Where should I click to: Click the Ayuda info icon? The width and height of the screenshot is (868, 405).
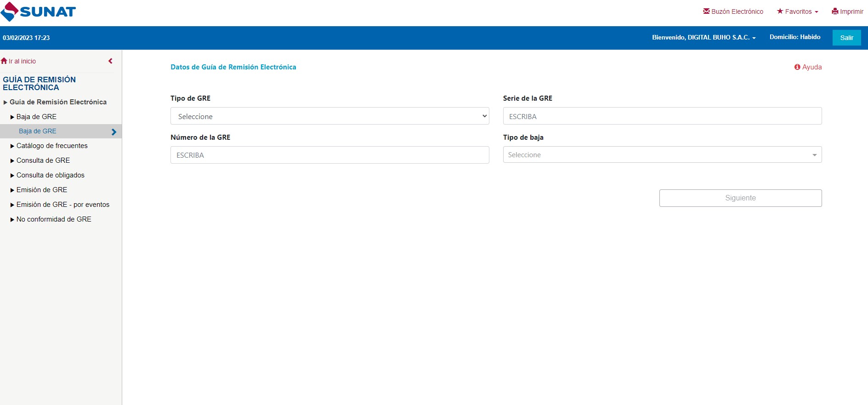tap(797, 67)
